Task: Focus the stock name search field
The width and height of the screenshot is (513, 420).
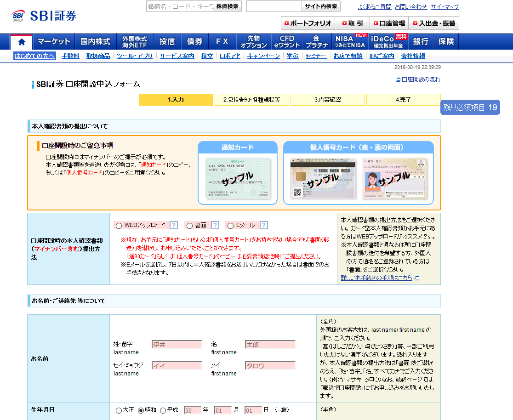Action: (x=180, y=6)
